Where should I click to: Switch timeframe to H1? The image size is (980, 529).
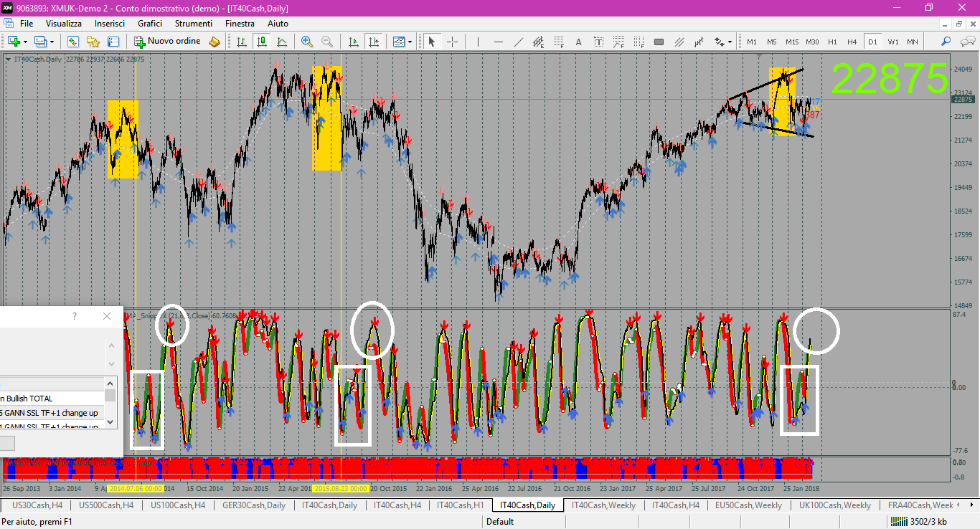tap(832, 42)
